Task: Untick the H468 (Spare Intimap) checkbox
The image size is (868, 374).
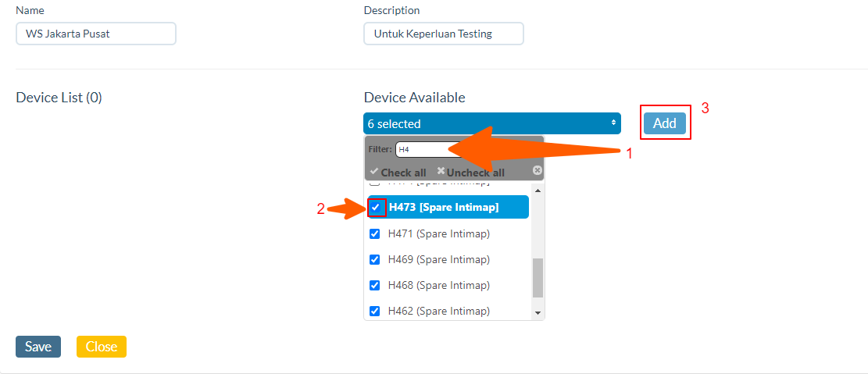Action: (x=375, y=285)
